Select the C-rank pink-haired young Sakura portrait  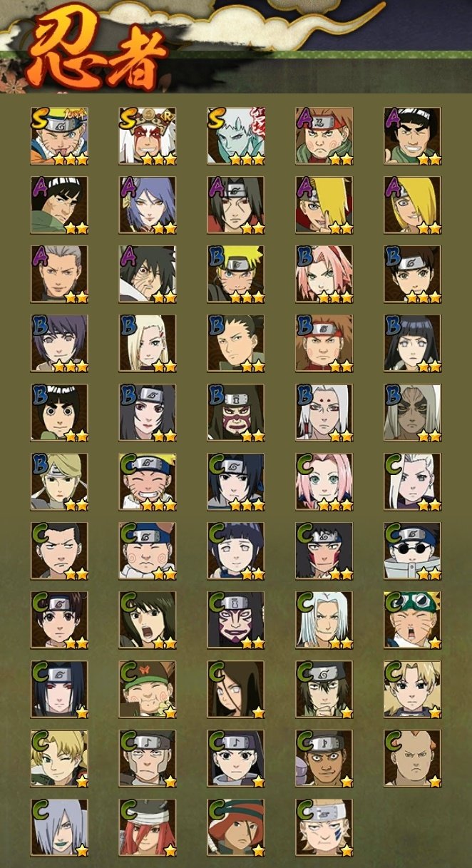pos(324,482)
